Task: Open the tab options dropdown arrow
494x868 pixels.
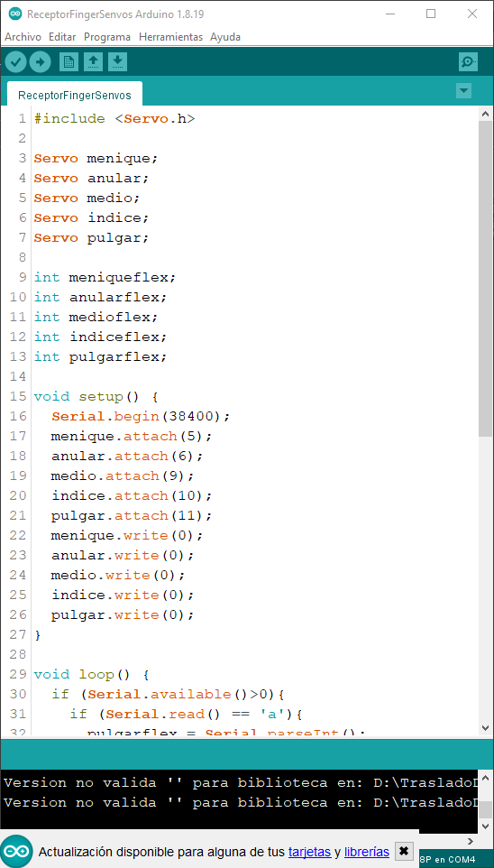Action: point(463,91)
